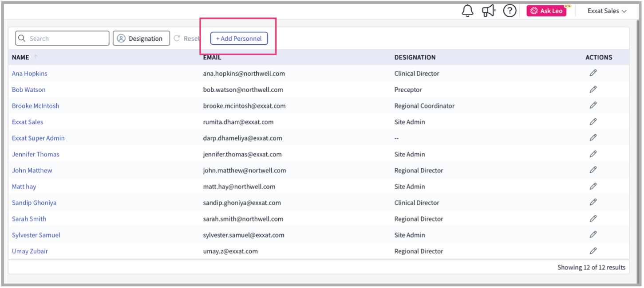The height and width of the screenshot is (288, 644).
Task: Select the Jennifer Thomas name link
Action: click(x=36, y=154)
